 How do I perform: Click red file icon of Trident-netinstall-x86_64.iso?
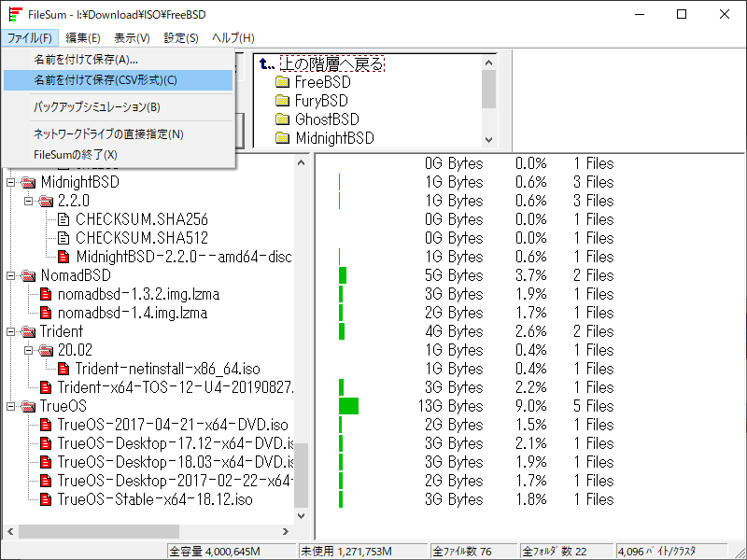(x=63, y=369)
